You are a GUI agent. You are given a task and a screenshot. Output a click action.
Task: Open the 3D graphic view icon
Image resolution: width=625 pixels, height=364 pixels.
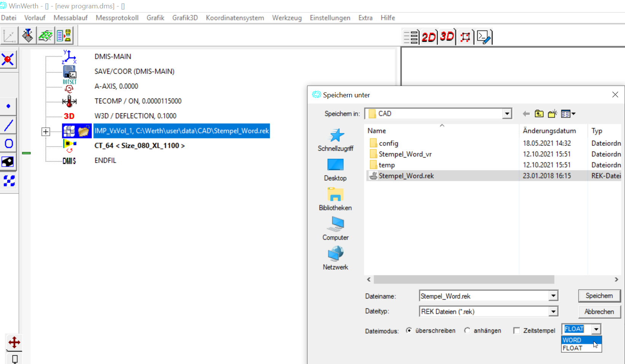tap(447, 37)
